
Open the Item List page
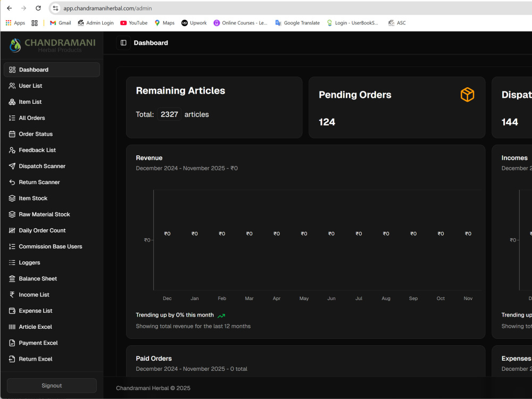pyautogui.click(x=52, y=102)
